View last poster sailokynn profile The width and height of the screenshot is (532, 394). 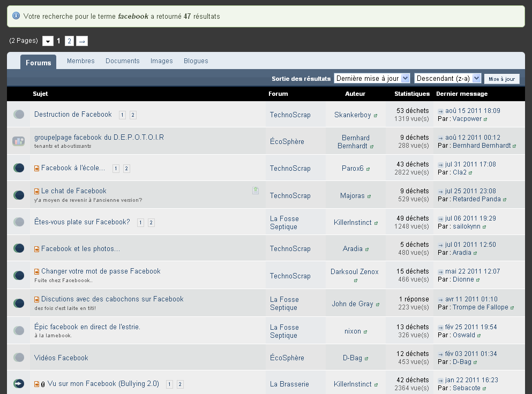(467, 226)
